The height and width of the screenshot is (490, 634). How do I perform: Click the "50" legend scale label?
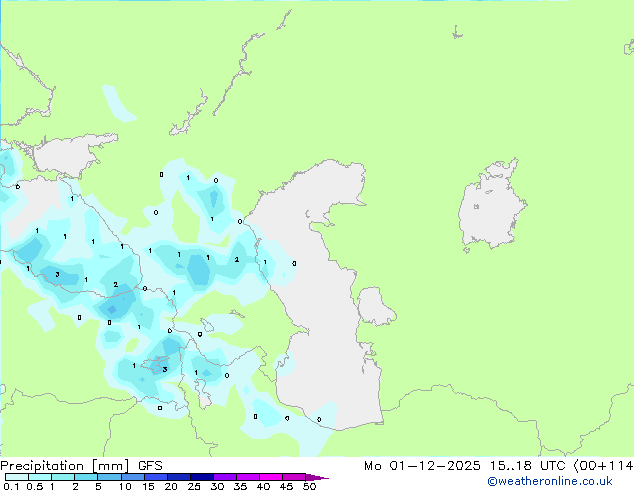[309, 486]
